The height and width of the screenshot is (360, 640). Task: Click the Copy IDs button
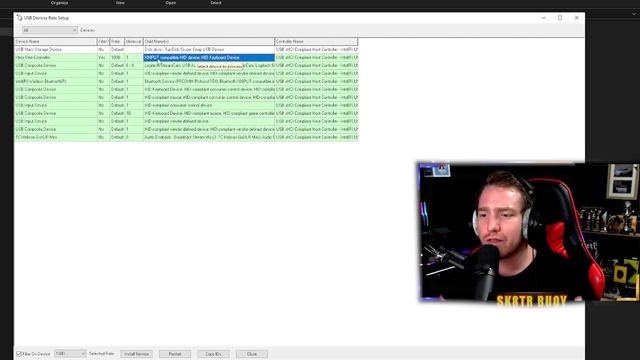[213, 354]
